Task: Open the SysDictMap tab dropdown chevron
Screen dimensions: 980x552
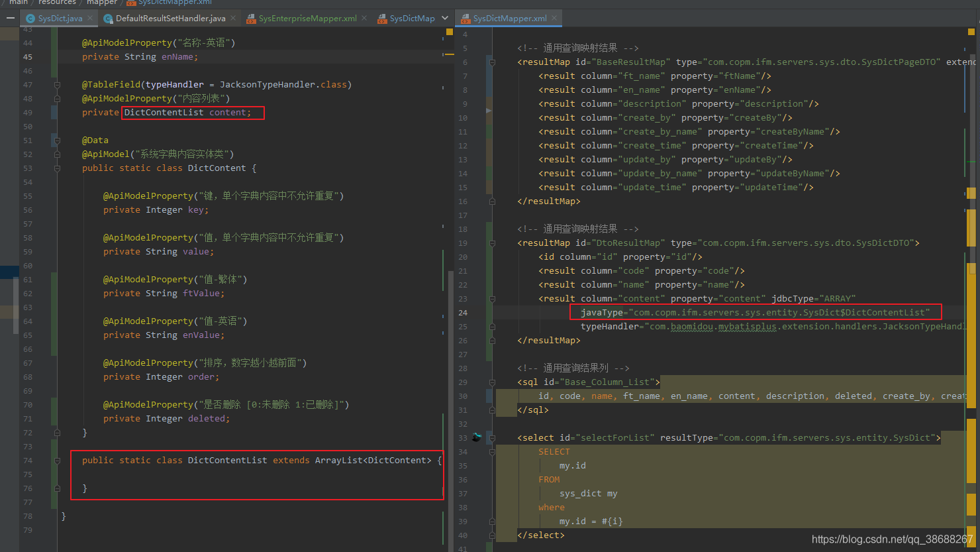Action: (445, 18)
